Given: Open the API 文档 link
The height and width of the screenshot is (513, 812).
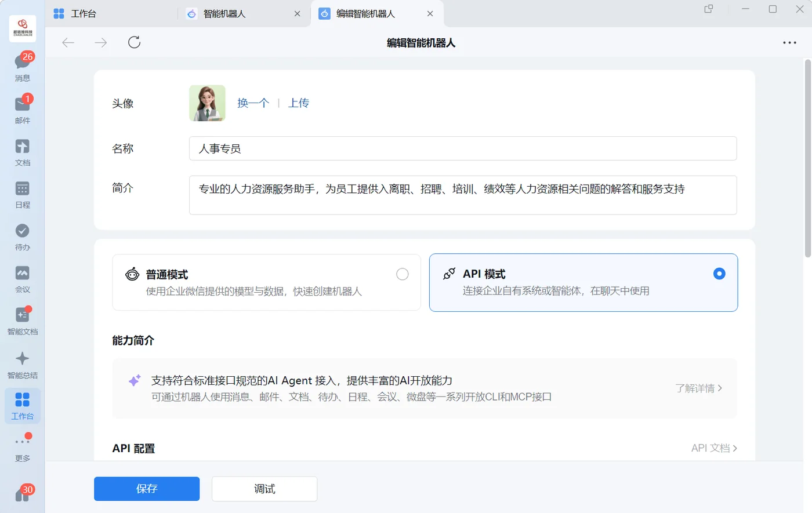Looking at the screenshot, I should click(x=714, y=448).
